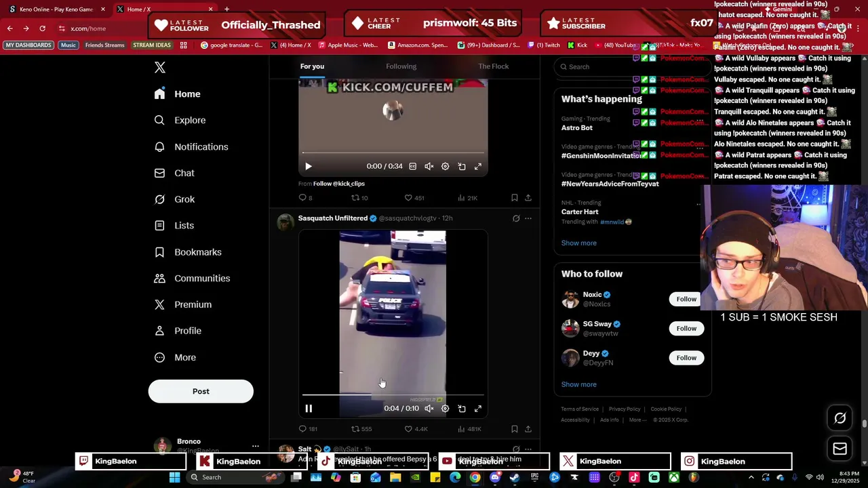Switch to the For you tab
This screenshot has width=868, height=488.
click(312, 66)
